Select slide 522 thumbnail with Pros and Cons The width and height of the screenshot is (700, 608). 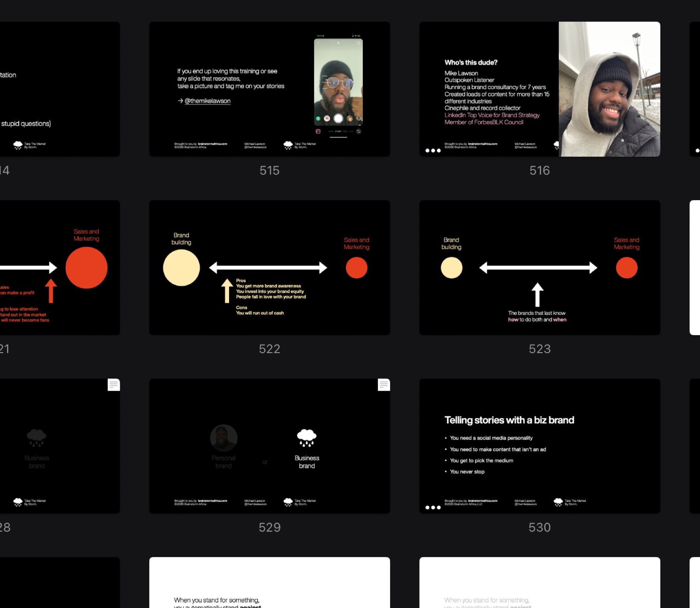[x=269, y=267]
